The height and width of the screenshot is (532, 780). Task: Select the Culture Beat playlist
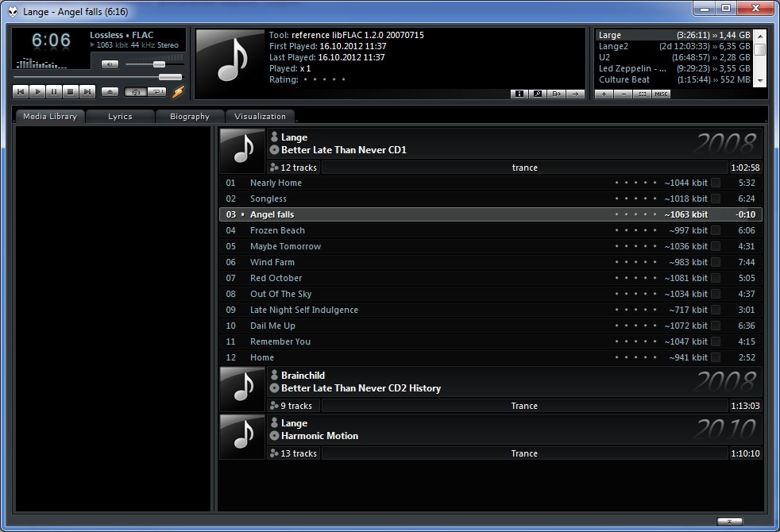pyautogui.click(x=674, y=79)
